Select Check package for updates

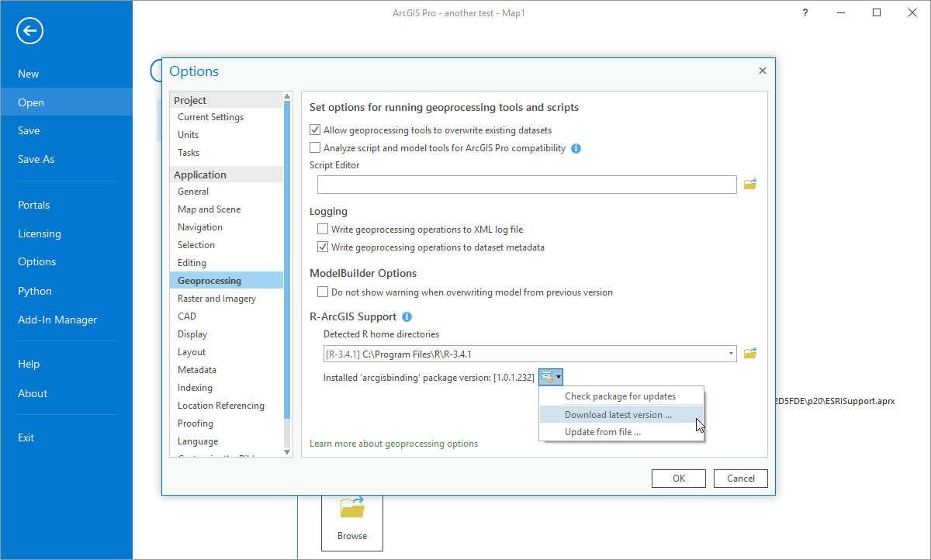[x=620, y=396]
